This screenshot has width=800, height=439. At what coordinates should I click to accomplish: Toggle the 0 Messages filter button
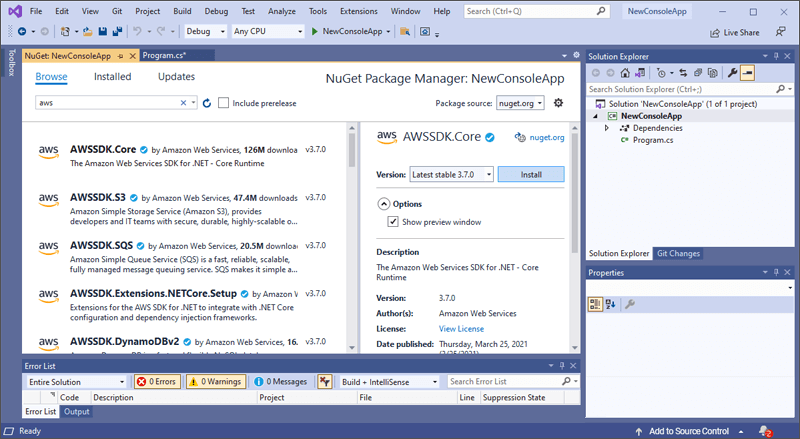(281, 381)
